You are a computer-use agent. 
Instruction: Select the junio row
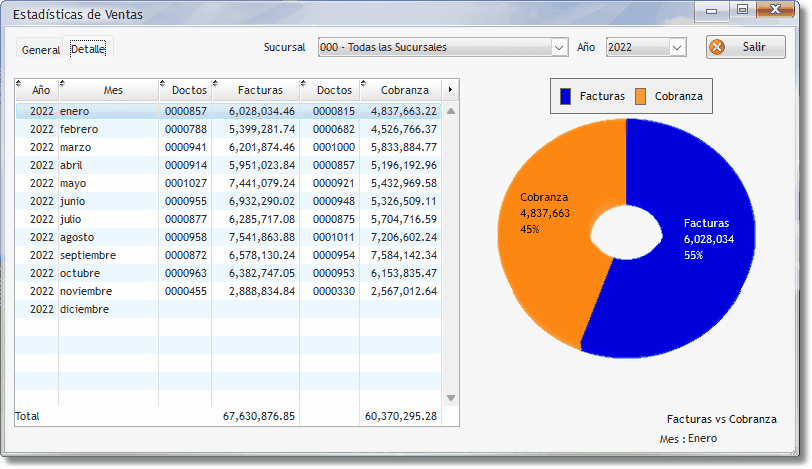coord(228,201)
